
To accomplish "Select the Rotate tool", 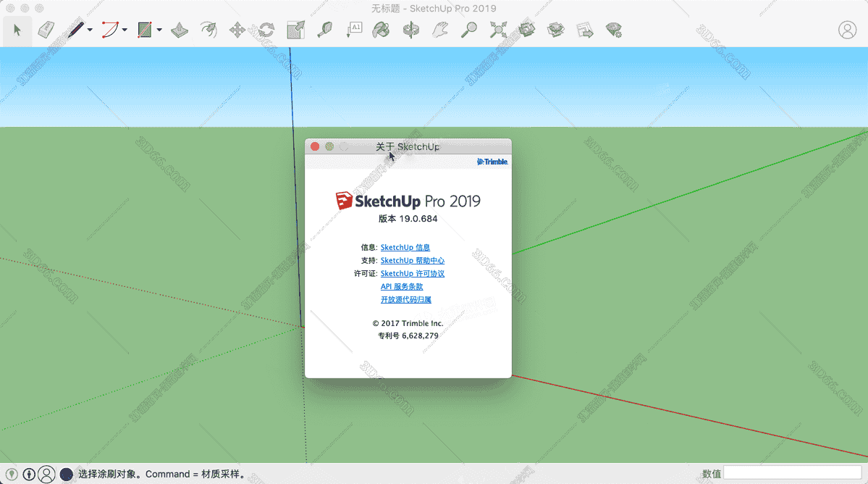I will click(266, 30).
